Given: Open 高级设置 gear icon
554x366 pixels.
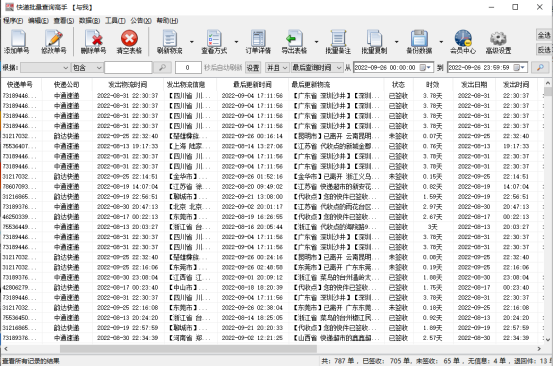Looking at the screenshot, I should click(x=498, y=41).
